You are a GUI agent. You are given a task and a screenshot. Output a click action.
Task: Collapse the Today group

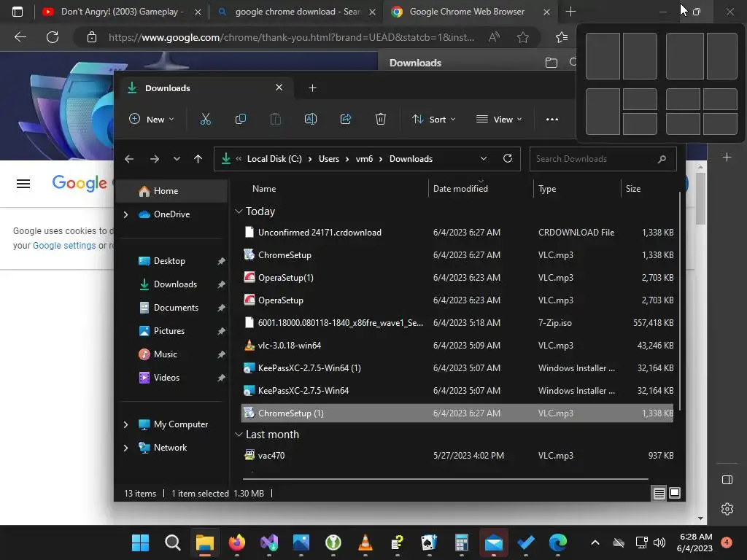[x=239, y=211]
